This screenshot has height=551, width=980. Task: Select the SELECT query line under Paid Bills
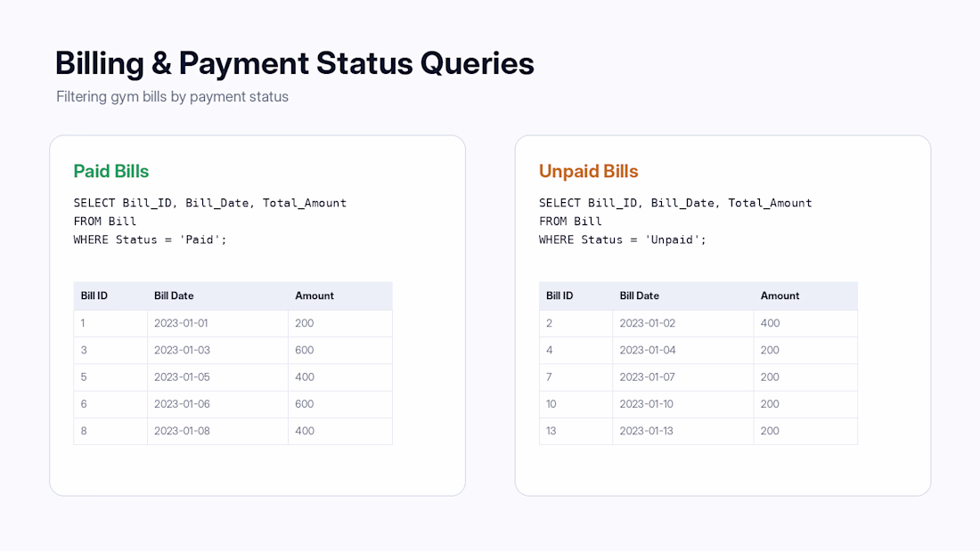210,203
